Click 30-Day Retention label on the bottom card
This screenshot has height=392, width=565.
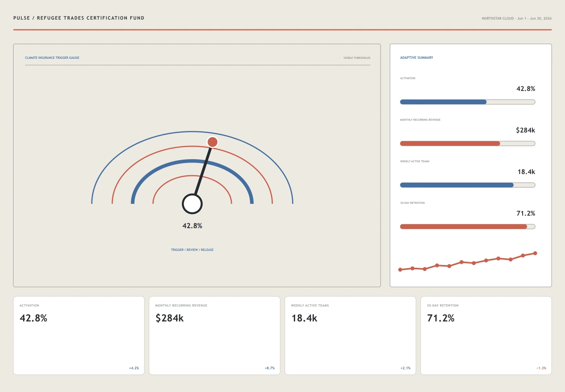pos(443,305)
